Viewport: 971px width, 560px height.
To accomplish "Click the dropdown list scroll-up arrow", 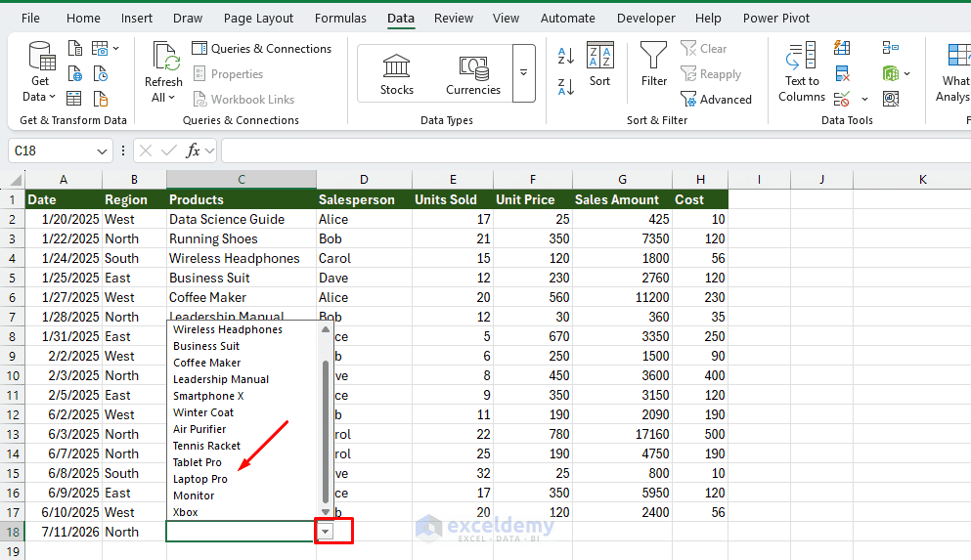I will 326,329.
